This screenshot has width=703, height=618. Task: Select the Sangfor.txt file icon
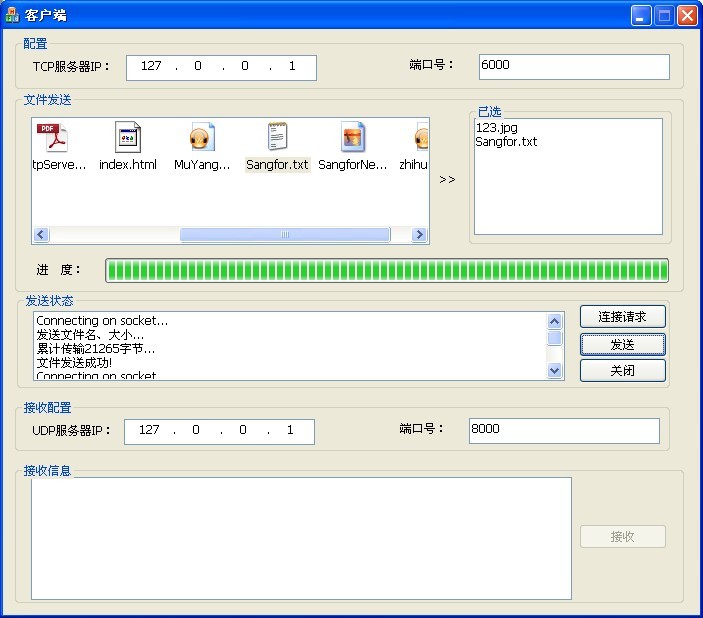(278, 136)
